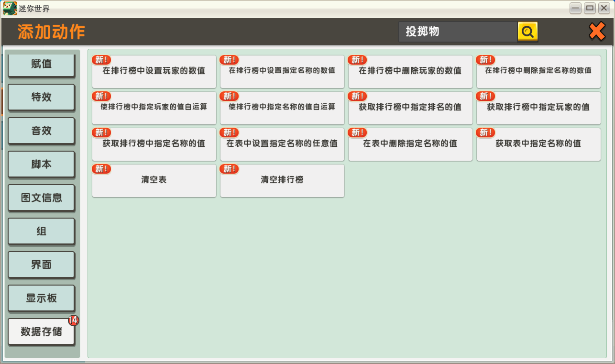
Task: Add 在表中设置指定名称的任意值 action
Action: [x=282, y=144]
